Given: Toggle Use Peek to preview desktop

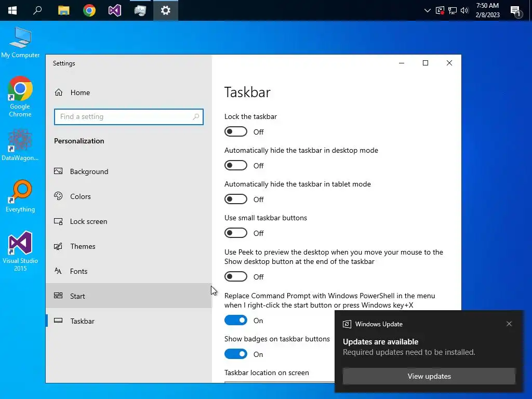Looking at the screenshot, I should (236, 276).
